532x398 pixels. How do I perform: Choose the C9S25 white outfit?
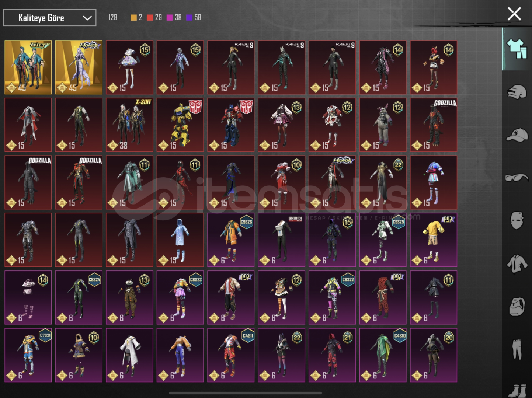[383, 240]
